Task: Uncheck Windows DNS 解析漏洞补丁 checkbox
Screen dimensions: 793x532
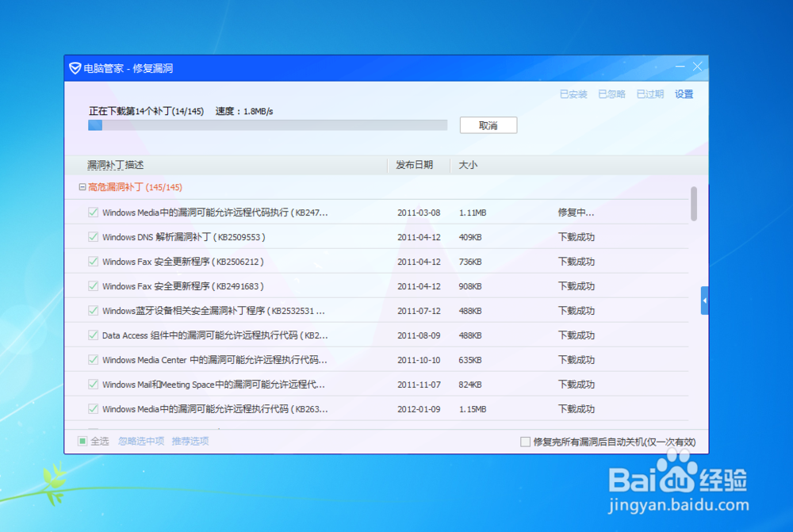Action: [x=93, y=237]
